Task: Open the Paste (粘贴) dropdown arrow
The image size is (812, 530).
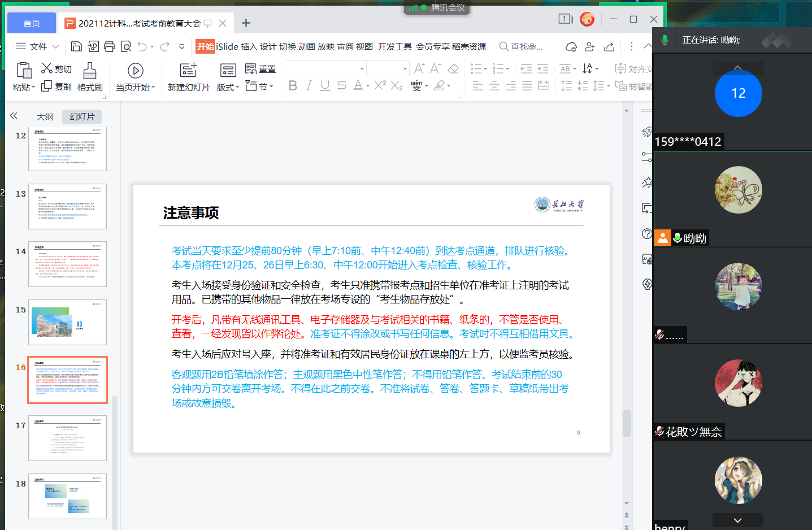Action: [x=33, y=87]
